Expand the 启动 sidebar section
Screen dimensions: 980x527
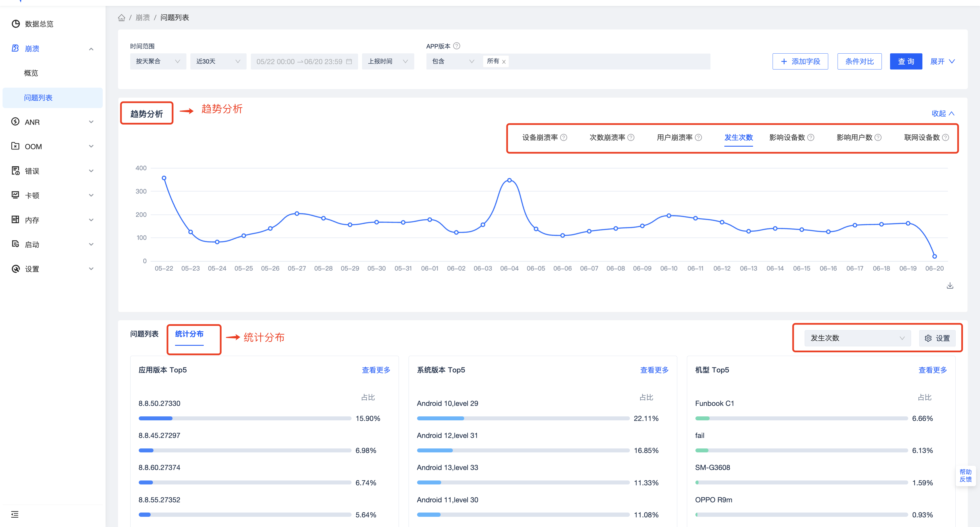[x=91, y=244]
